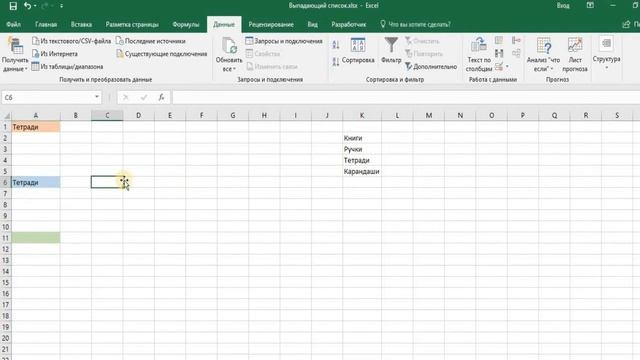Image resolution: width=640 pixels, height=360 pixels.
Task: Click Sort Z to A descending icon
Action: (336, 62)
